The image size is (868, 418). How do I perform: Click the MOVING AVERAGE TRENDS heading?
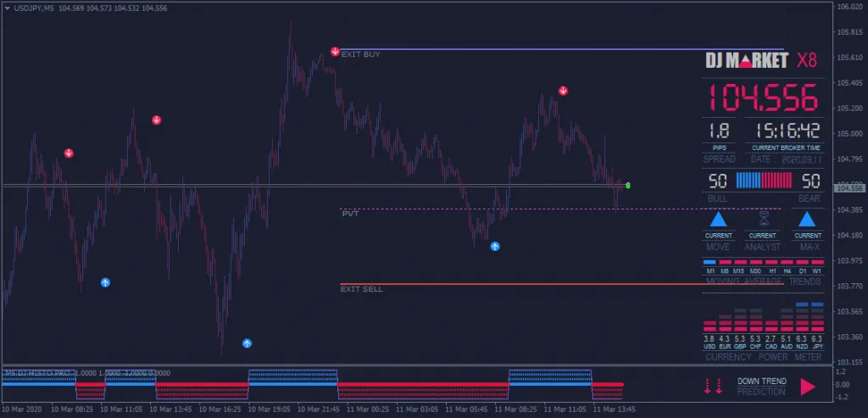(764, 281)
